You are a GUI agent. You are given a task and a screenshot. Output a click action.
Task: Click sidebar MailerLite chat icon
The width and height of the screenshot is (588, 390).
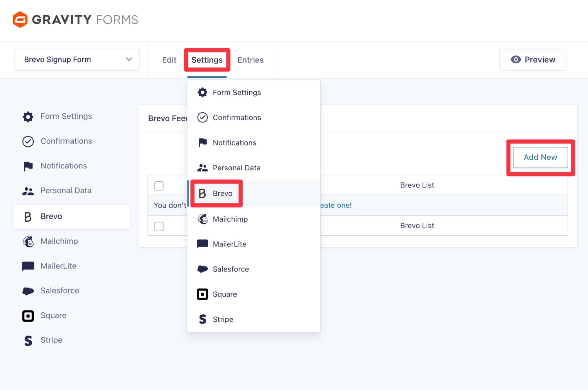click(x=28, y=266)
